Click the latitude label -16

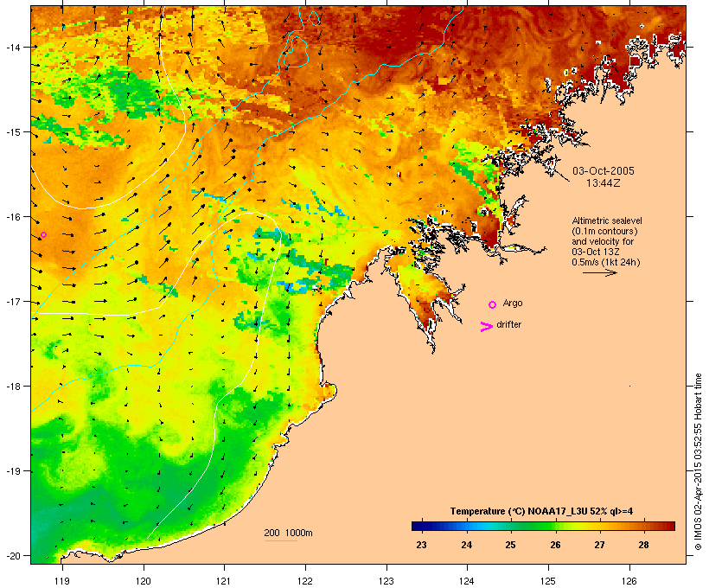pyautogui.click(x=13, y=217)
